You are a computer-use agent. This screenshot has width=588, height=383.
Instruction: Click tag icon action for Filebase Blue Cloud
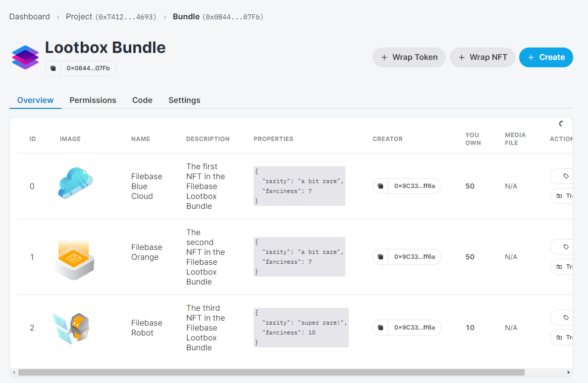pyautogui.click(x=566, y=176)
